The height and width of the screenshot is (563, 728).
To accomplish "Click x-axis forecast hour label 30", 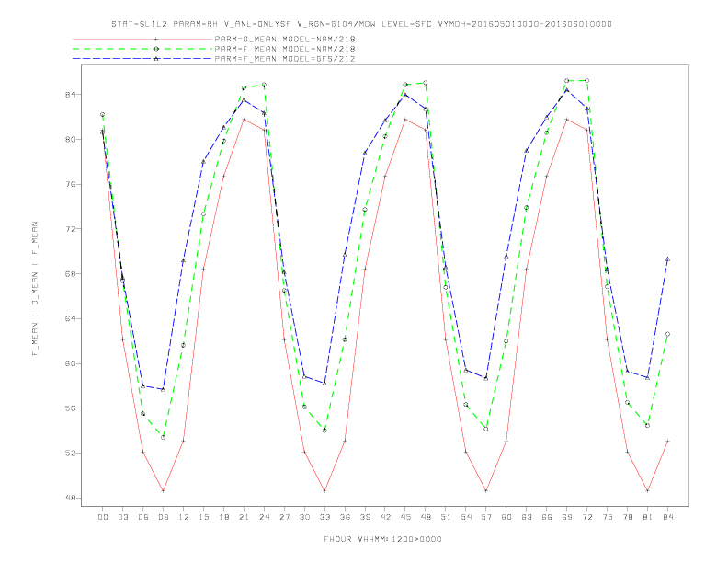I will (304, 517).
